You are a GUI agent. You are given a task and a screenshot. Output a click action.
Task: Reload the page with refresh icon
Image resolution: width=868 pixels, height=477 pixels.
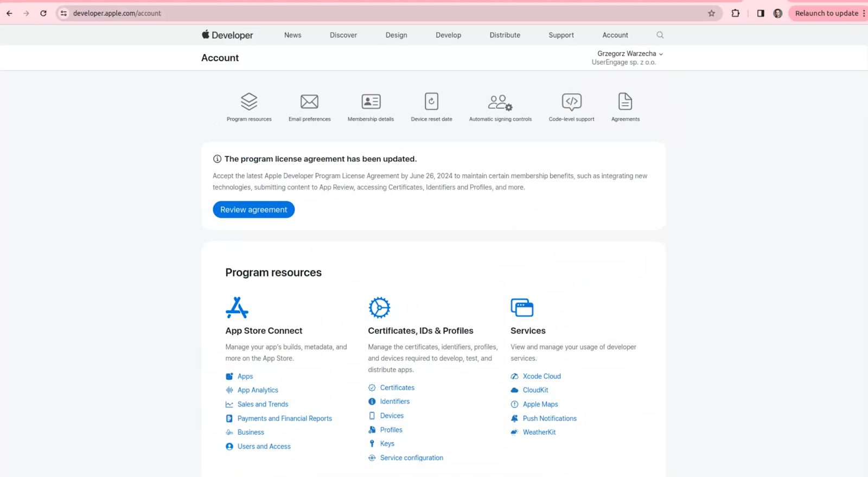coord(43,13)
